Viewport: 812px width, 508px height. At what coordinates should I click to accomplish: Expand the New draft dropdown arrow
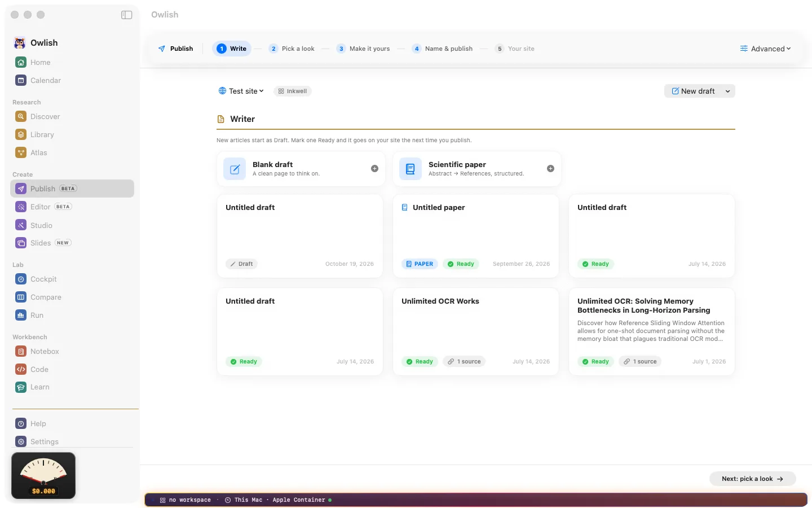(727, 91)
